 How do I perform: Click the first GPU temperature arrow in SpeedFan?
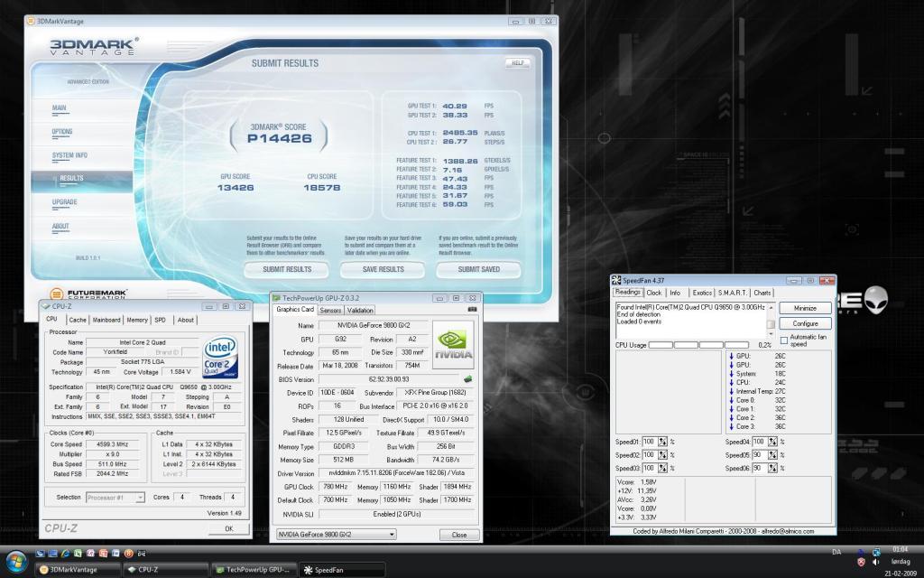tap(731, 356)
